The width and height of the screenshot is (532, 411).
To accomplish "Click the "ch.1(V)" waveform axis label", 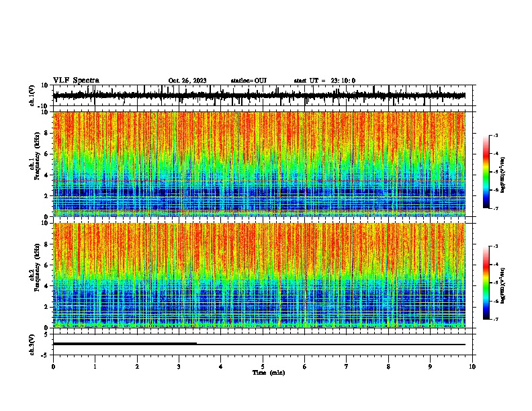I will click(32, 95).
